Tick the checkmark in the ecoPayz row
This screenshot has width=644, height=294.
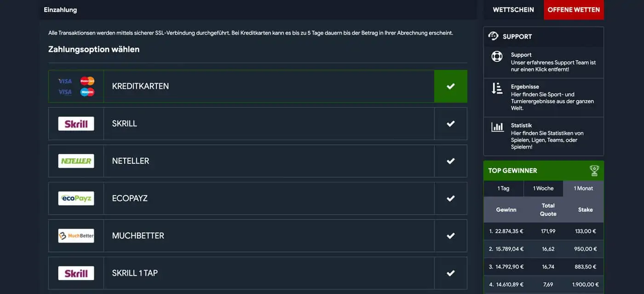coord(451,198)
